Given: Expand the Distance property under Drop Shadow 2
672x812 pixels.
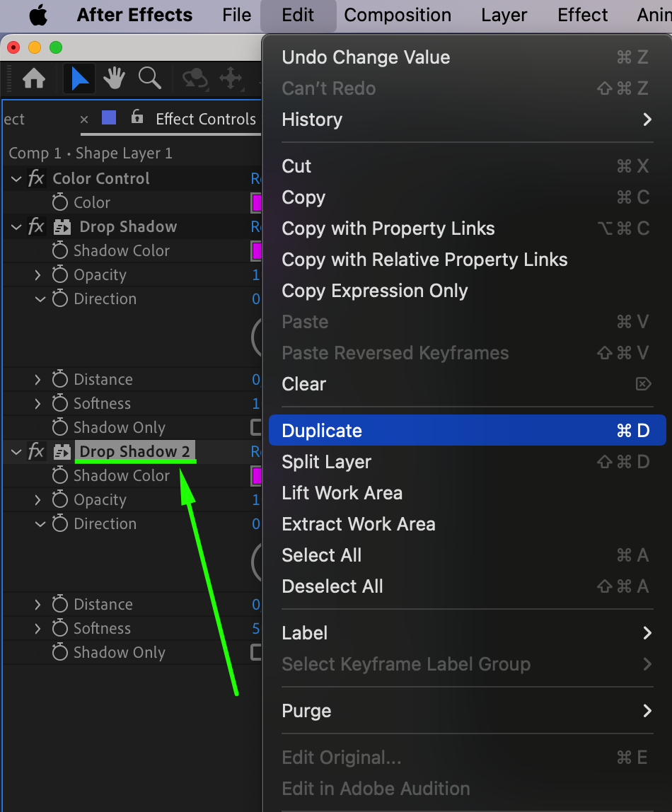Looking at the screenshot, I should 38,605.
